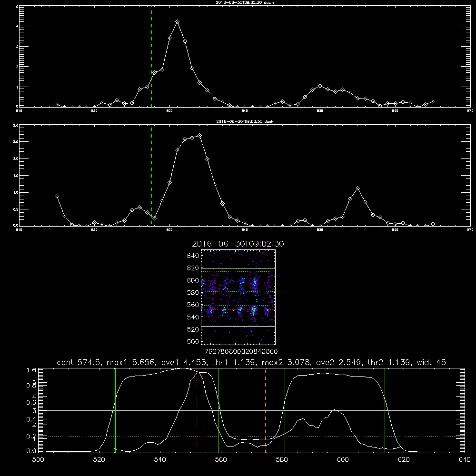Click 'max2 3.078' in the statistics header
The image size is (476, 476).
tap(287, 362)
